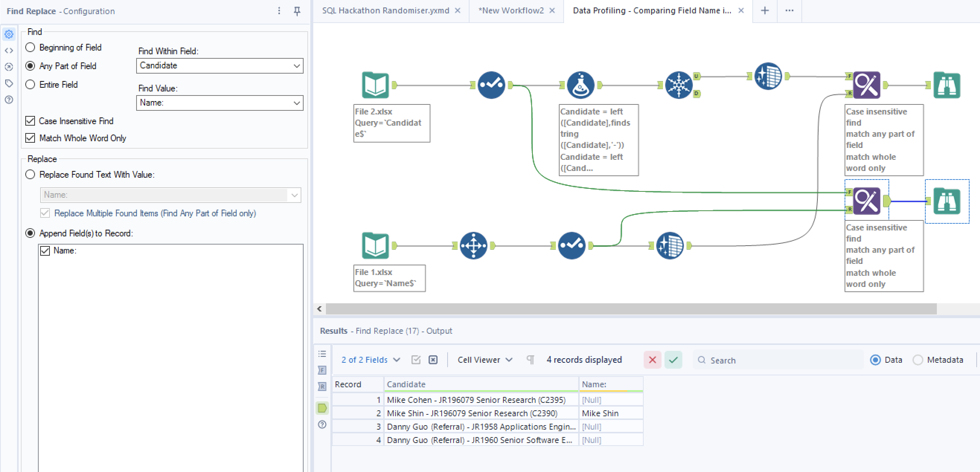Click the green checkmark apply icon
The height and width of the screenshot is (472, 980).
click(673, 359)
